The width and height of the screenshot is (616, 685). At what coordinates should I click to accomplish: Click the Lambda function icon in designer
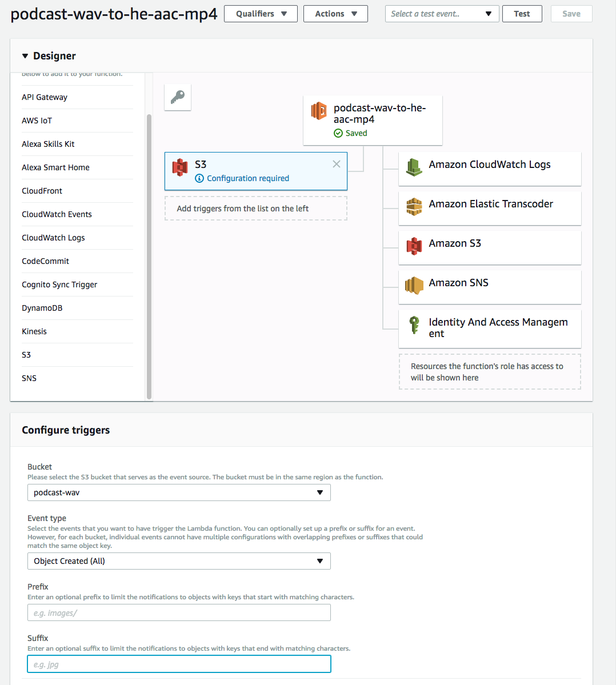[x=319, y=111]
